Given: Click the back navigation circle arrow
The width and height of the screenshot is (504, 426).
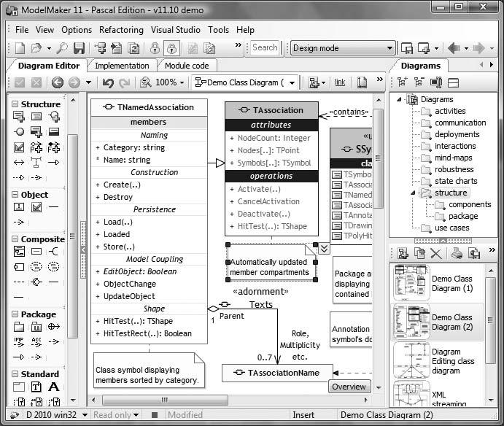Looking at the screenshot, I should click(58, 82).
